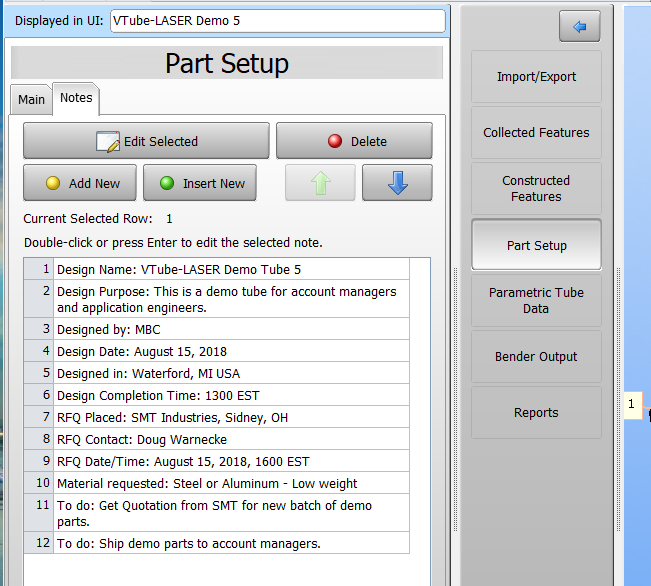
Task: Move selected note up with green arrow
Action: coord(320,183)
